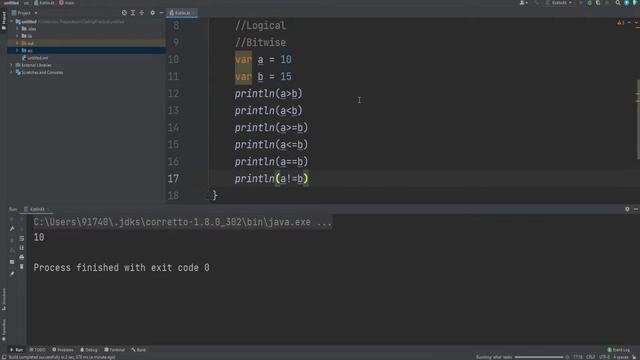Open Run panel settings gear icon
This screenshot has width=640, height=360.
pyautogui.click(x=627, y=209)
